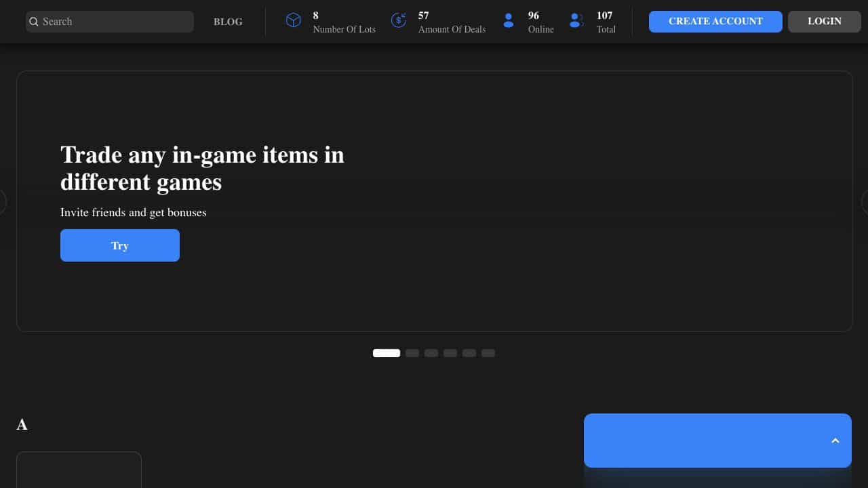Image resolution: width=868 pixels, height=488 pixels.
Task: Click the two-users icon beside Total
Action: [576, 21]
